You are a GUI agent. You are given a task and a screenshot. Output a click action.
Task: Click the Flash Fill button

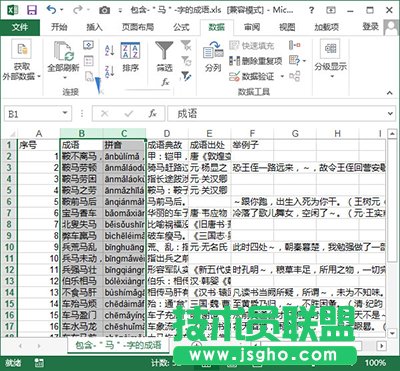coord(252,45)
